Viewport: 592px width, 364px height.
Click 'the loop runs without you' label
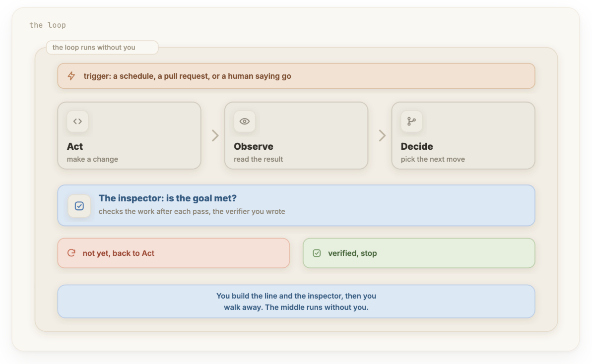click(102, 48)
